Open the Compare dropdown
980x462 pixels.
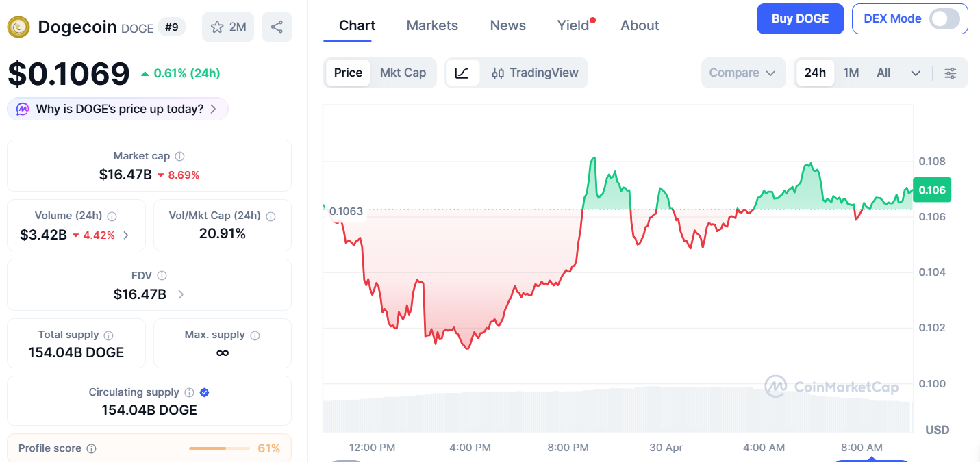tap(743, 73)
